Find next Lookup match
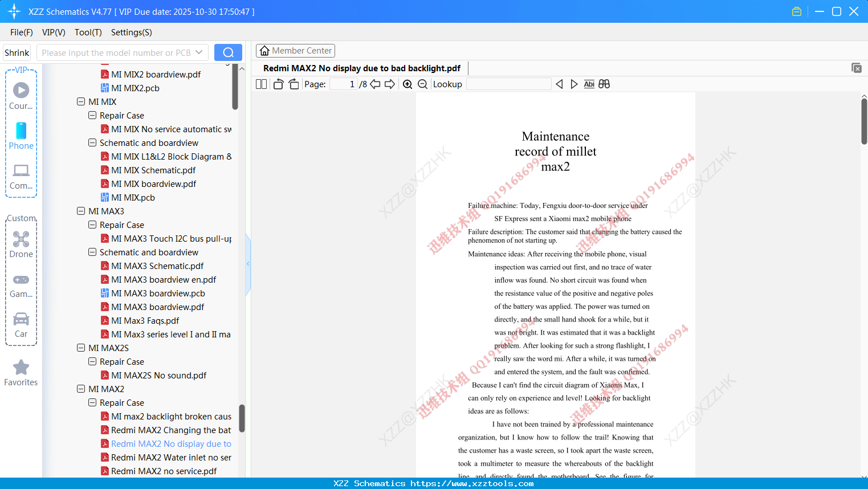 [x=574, y=84]
